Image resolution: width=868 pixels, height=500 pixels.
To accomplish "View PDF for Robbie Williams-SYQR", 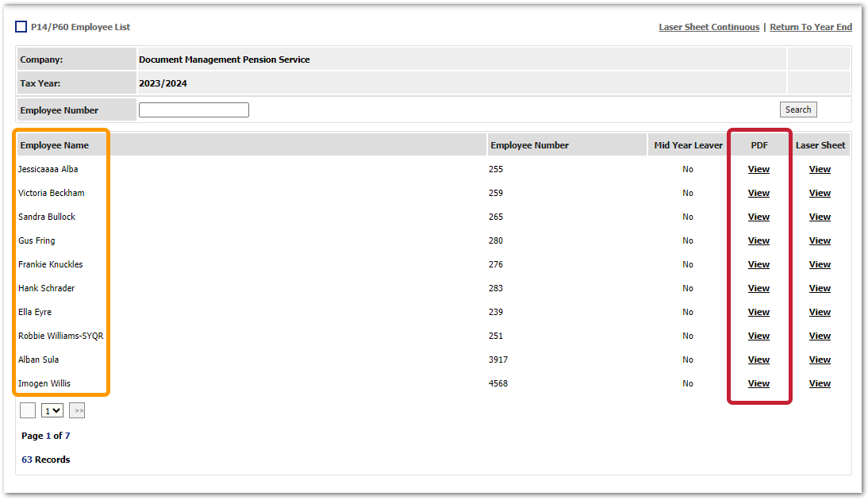I will [x=759, y=336].
